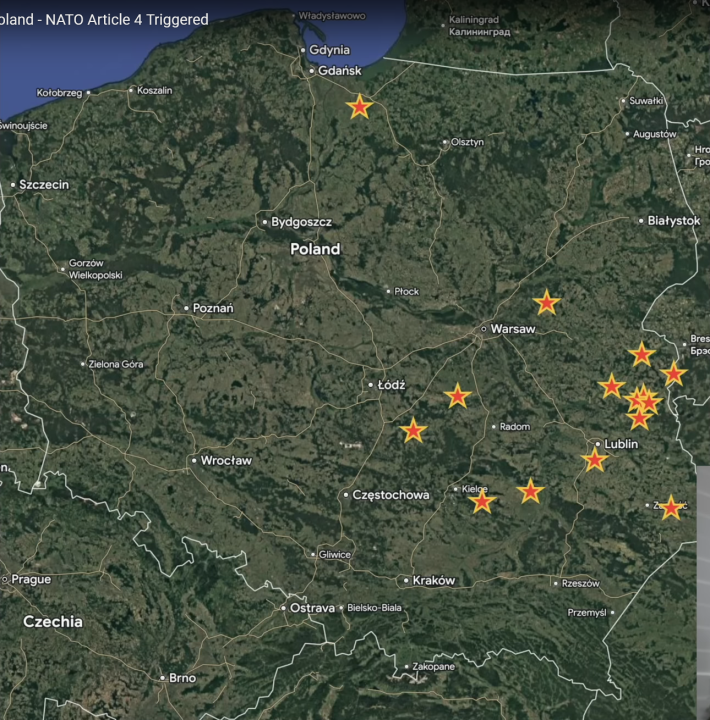Click the Gorzów Wielkopolski label
The image size is (710, 720).
96,269
